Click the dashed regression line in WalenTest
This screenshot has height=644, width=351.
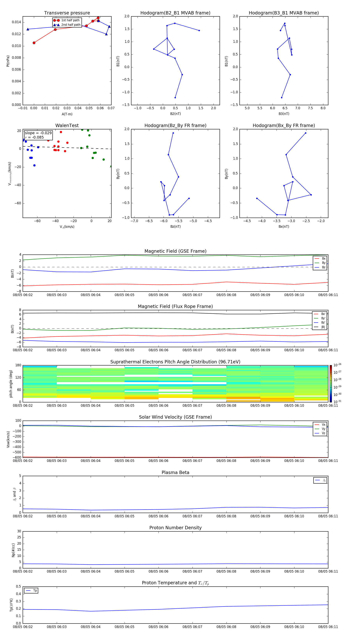click(x=67, y=148)
